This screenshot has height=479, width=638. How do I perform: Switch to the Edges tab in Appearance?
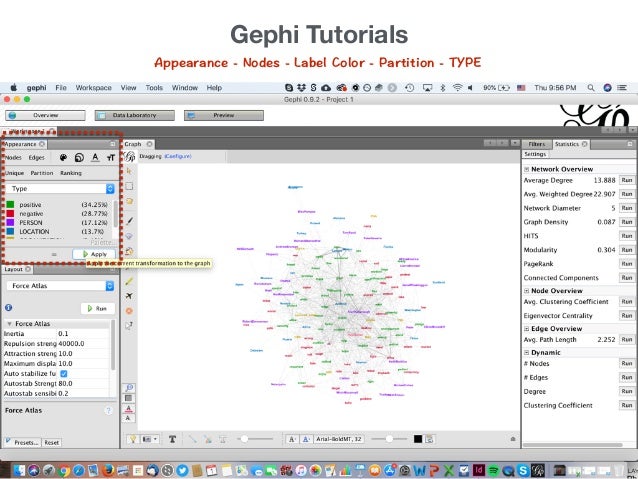[37, 157]
